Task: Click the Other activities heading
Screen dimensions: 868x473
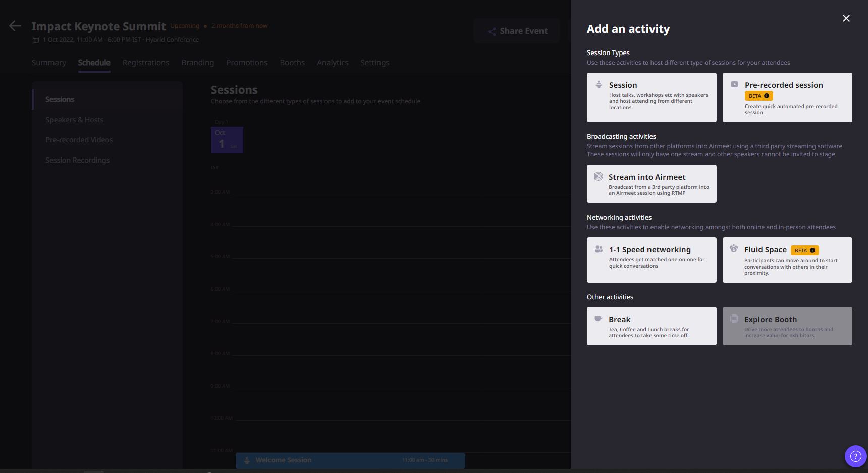Action: point(610,297)
